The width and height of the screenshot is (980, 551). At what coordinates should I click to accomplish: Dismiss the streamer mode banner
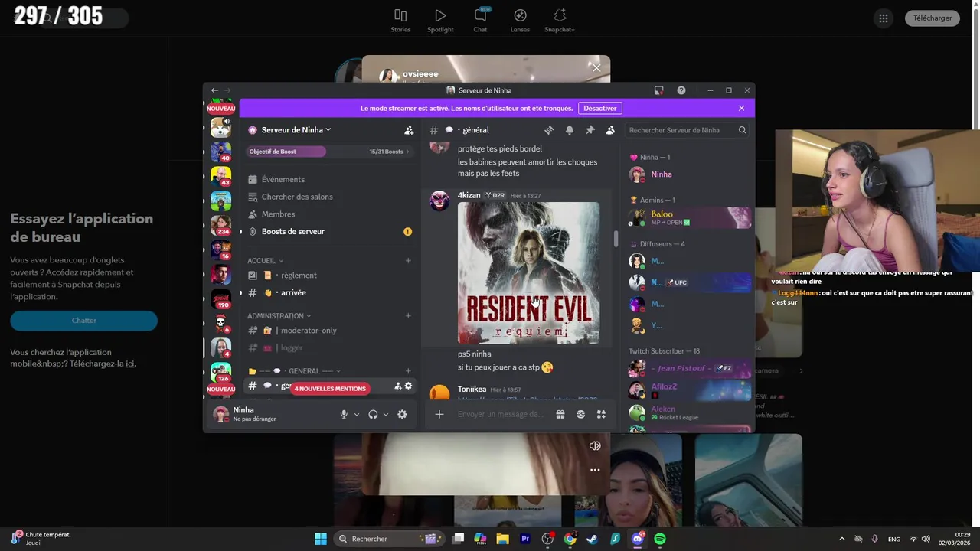741,109
